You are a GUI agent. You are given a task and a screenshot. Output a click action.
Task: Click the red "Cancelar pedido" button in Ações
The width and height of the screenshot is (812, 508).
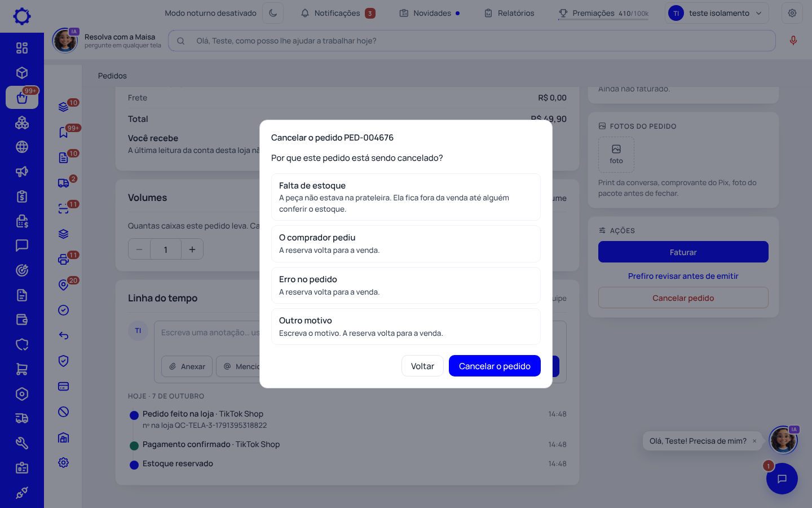click(683, 297)
